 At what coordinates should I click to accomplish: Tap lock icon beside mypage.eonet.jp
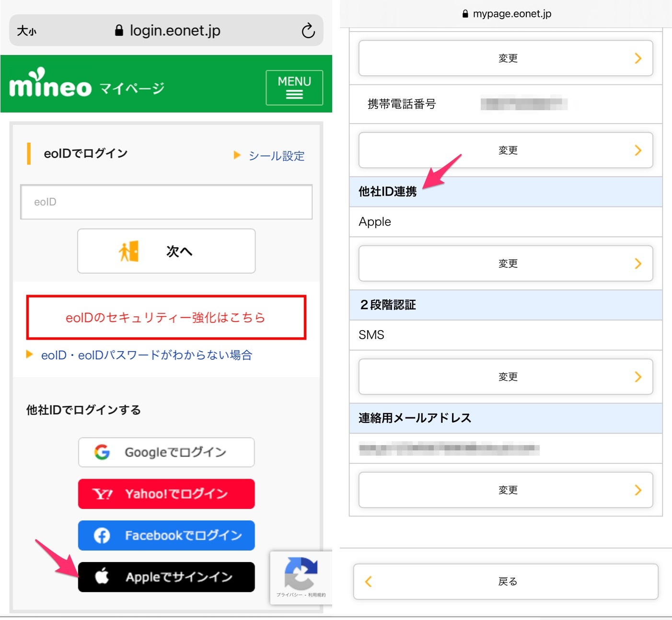tap(465, 14)
